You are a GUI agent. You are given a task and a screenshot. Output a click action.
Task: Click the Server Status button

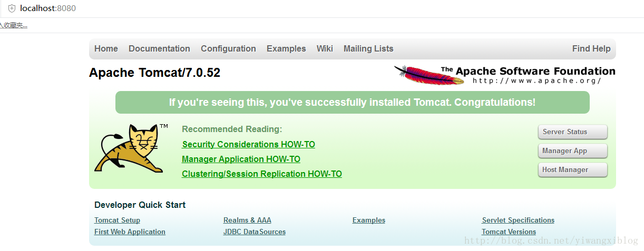click(x=573, y=132)
